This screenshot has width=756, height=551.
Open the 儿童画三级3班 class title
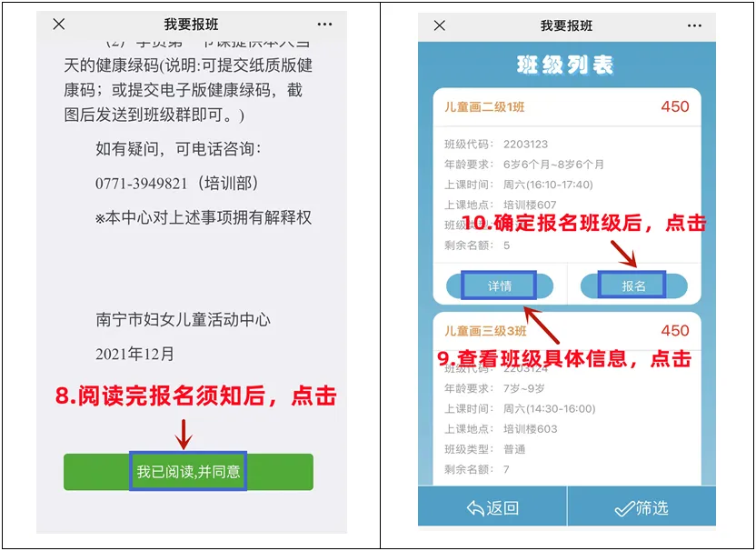[x=485, y=331]
